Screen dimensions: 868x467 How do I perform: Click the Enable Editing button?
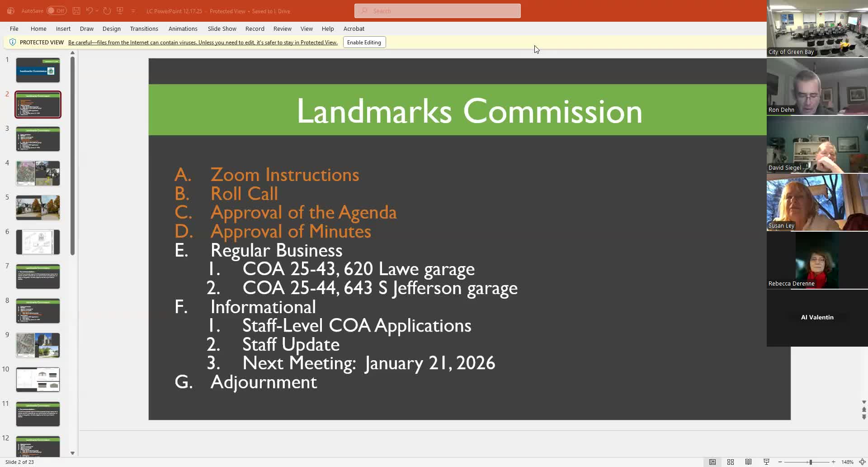coord(364,42)
